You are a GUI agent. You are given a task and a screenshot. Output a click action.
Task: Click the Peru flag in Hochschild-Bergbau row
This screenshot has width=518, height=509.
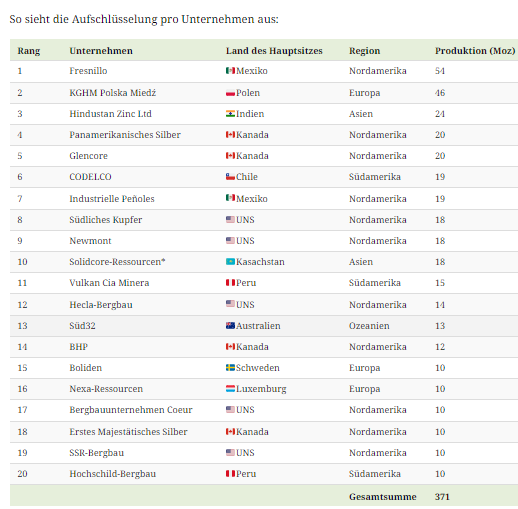pyautogui.click(x=230, y=474)
